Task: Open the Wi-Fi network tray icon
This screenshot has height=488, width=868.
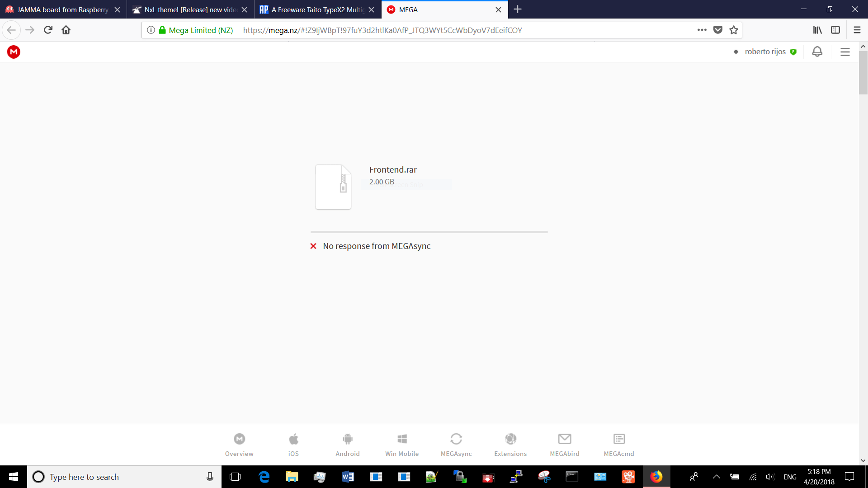Action: 753,477
